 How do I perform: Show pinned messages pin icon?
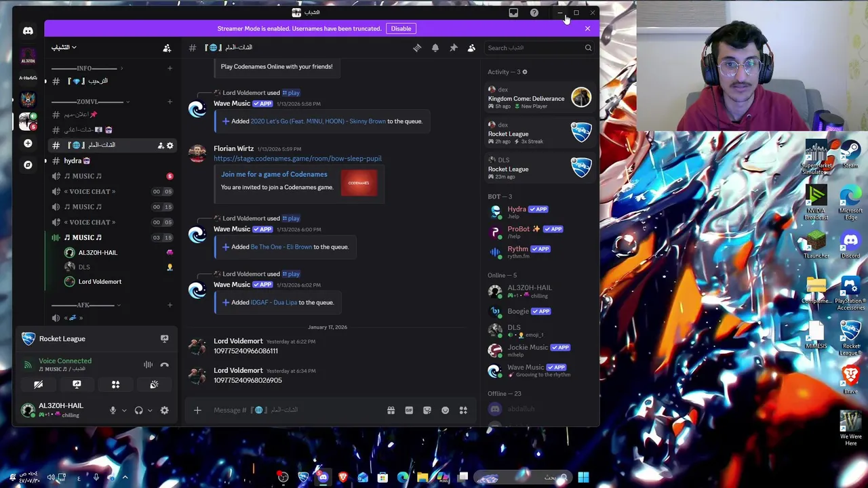pos(454,47)
